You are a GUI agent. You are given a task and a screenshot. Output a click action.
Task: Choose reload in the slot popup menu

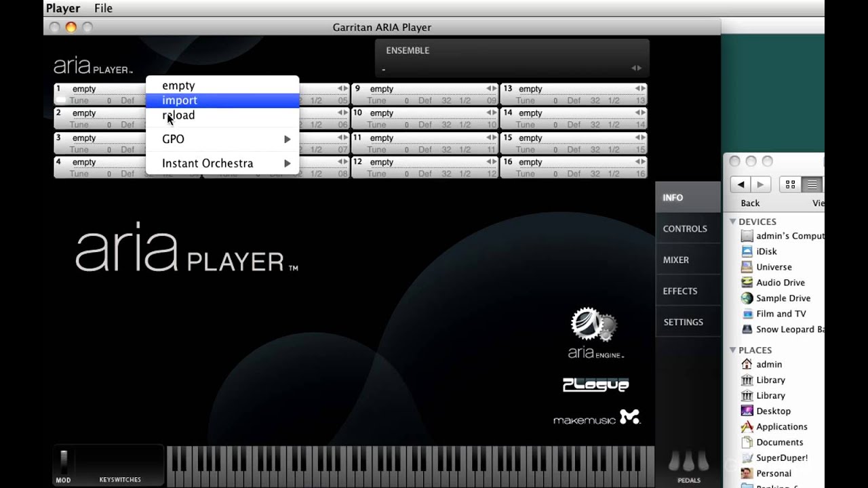point(222,115)
